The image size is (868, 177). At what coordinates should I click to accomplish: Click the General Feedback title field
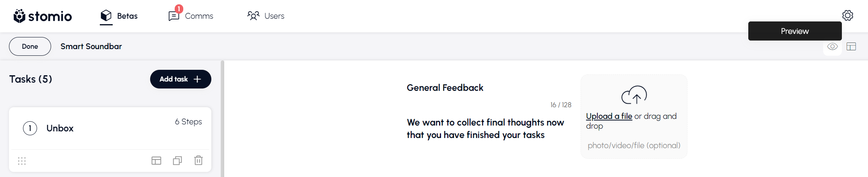445,88
